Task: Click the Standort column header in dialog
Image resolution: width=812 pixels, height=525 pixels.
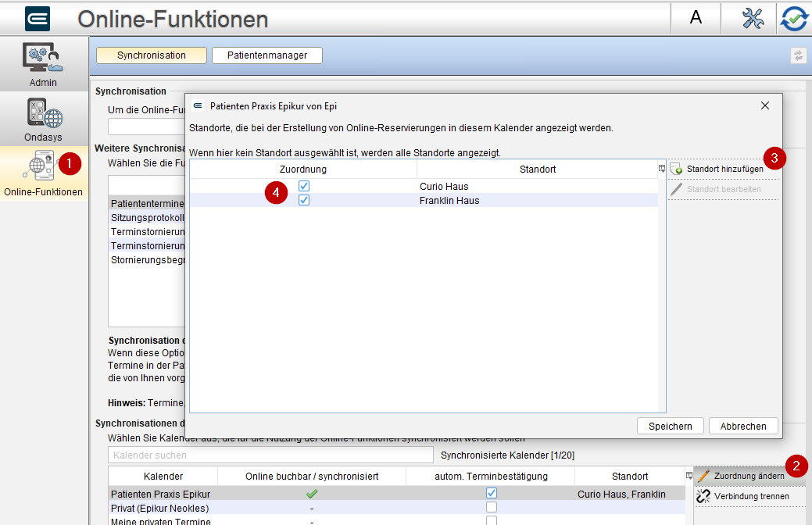Action: 538,170
